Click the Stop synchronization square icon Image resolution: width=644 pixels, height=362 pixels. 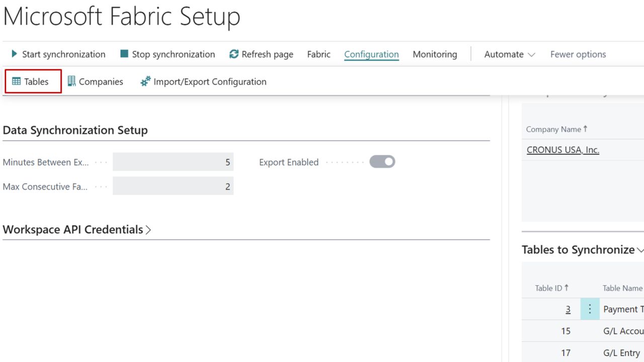(x=124, y=54)
